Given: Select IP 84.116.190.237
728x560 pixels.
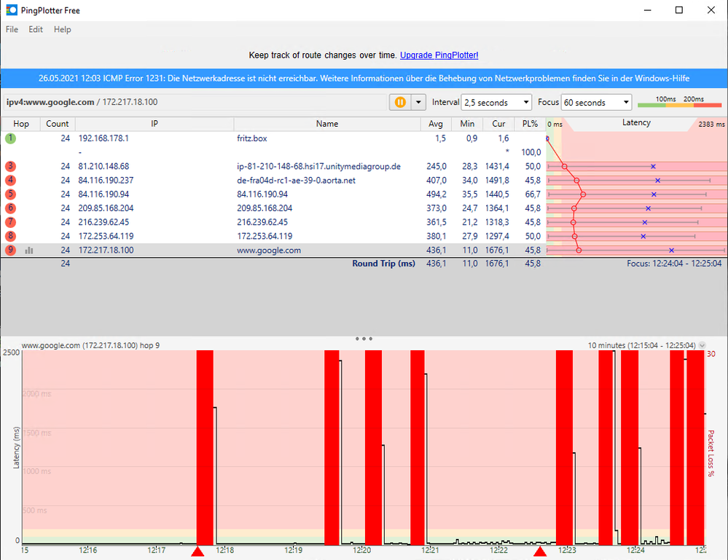Looking at the screenshot, I should point(106,180).
